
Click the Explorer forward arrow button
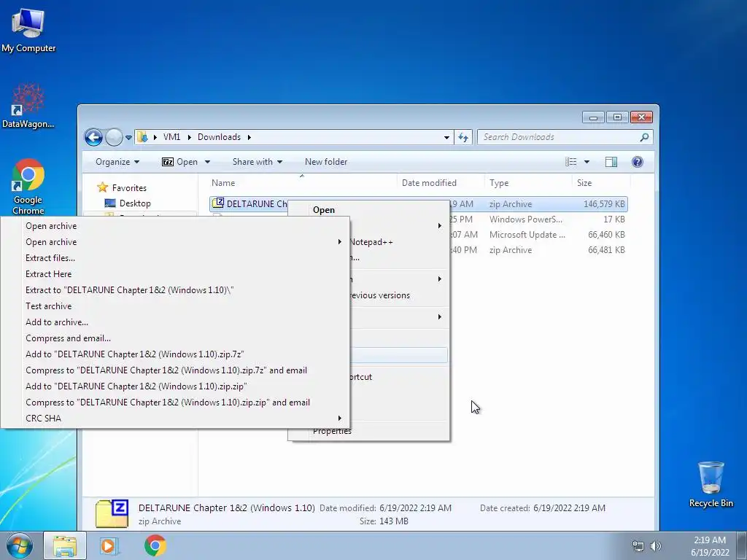coord(113,138)
